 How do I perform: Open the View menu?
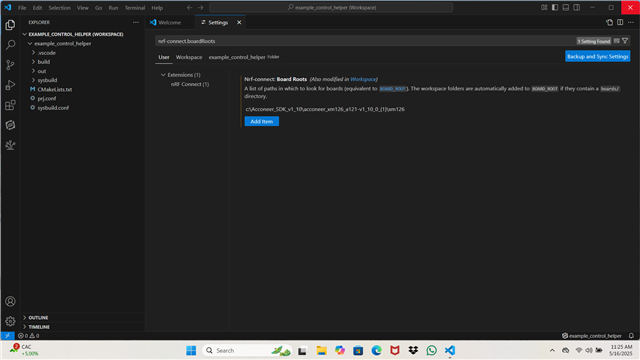(x=82, y=8)
